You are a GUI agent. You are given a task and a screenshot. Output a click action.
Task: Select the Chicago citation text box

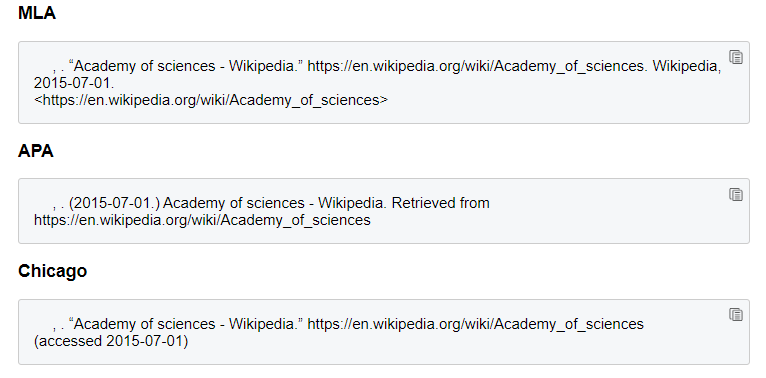click(x=383, y=332)
